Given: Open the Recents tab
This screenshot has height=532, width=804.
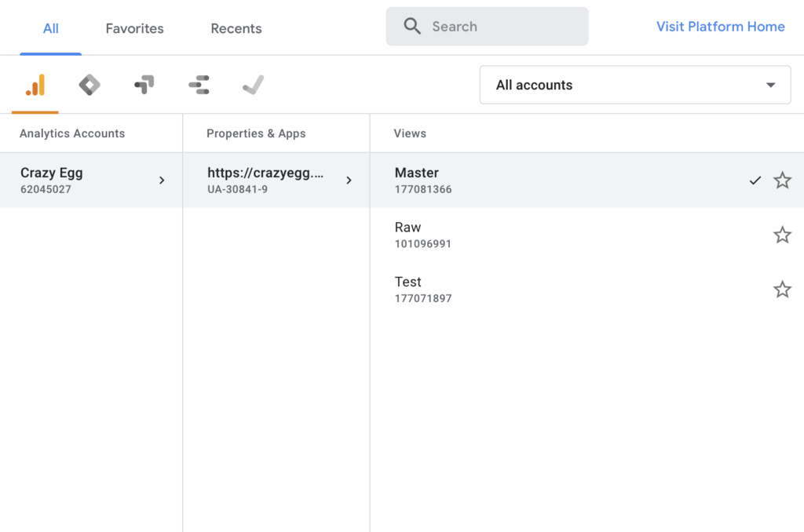Looking at the screenshot, I should [236, 29].
